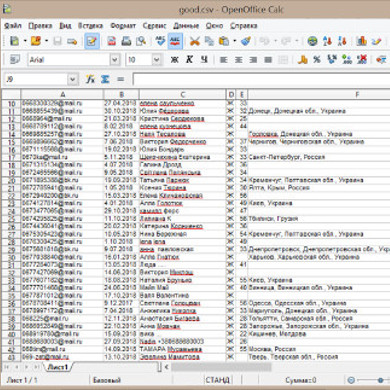Viewport: 390px width, 390px height.
Task: Decrease indent icon at toolbar end
Action: [x=381, y=60]
